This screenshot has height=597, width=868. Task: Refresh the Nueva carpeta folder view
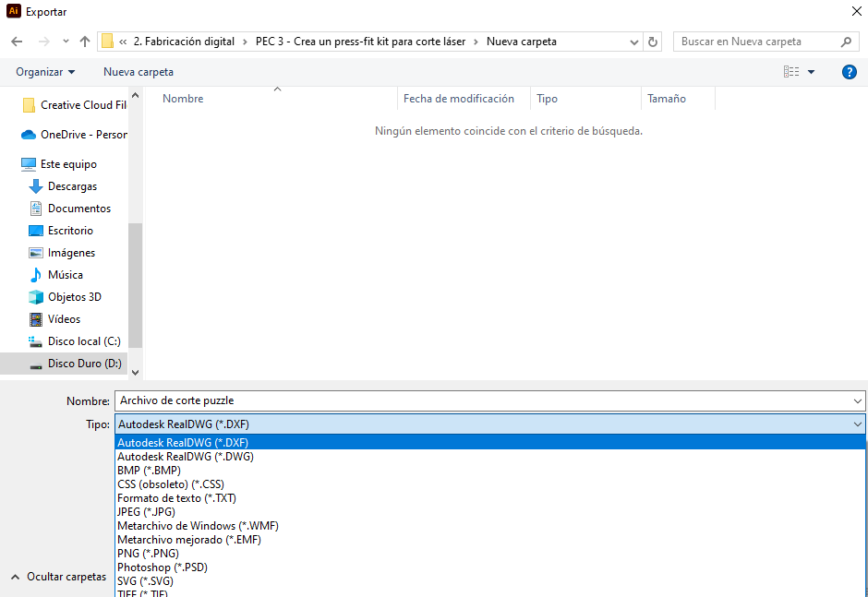click(653, 42)
